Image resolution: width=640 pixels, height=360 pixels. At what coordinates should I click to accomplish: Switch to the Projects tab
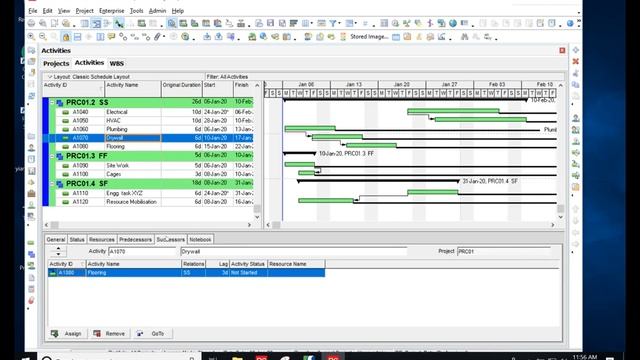56,64
